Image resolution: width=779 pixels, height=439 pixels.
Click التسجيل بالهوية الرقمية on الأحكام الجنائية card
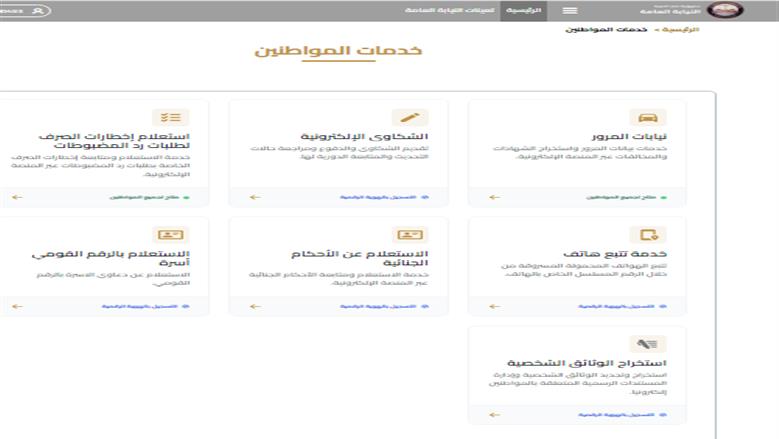(x=378, y=306)
